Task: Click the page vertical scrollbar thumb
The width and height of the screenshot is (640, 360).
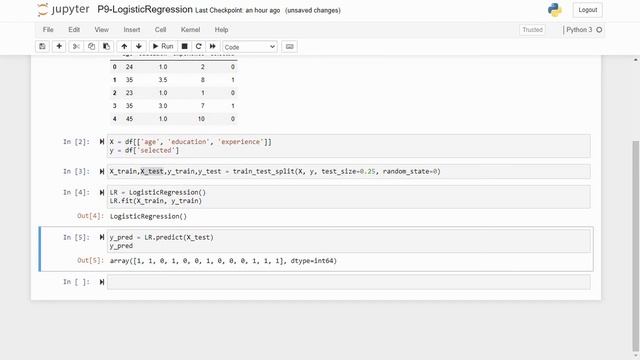Action: pos(636,245)
